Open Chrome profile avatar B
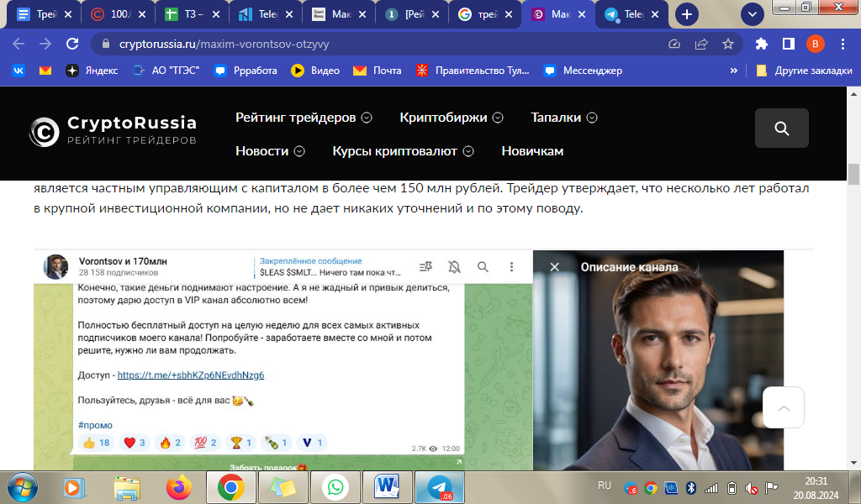 coord(816,44)
